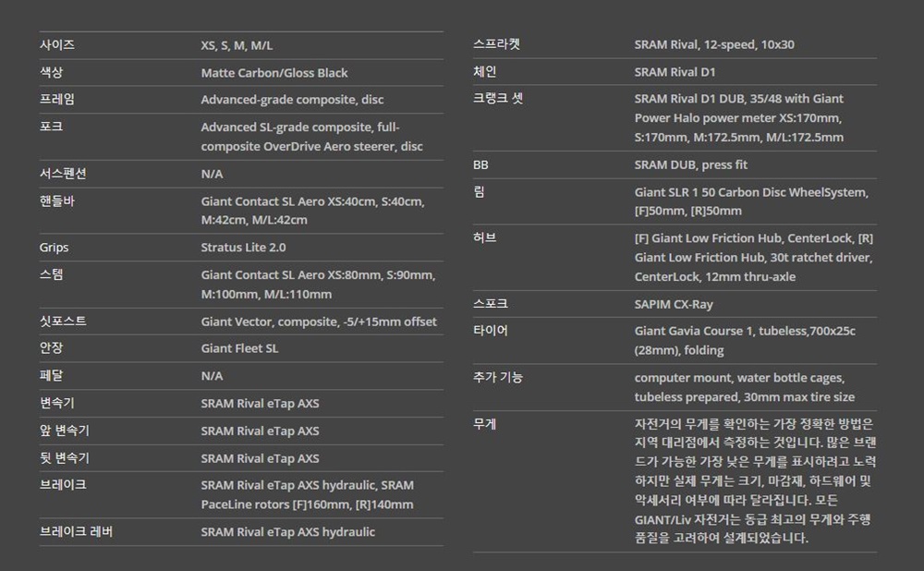Image resolution: width=924 pixels, height=571 pixels.
Task: Click the 프레임 row label
Action: (57, 99)
